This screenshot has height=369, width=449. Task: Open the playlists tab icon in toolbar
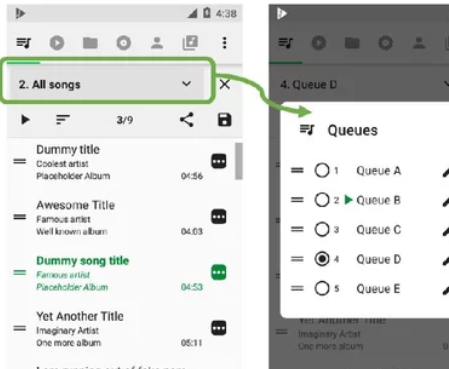(190, 43)
